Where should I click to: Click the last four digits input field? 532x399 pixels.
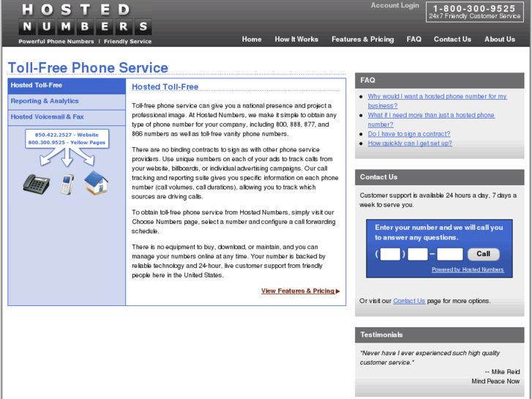tap(450, 254)
